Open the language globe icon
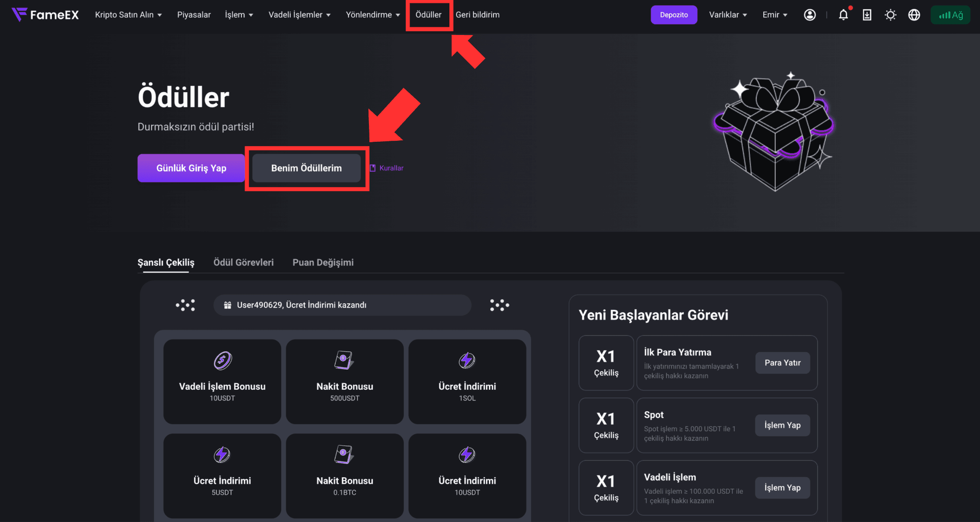980x522 pixels. [x=914, y=15]
